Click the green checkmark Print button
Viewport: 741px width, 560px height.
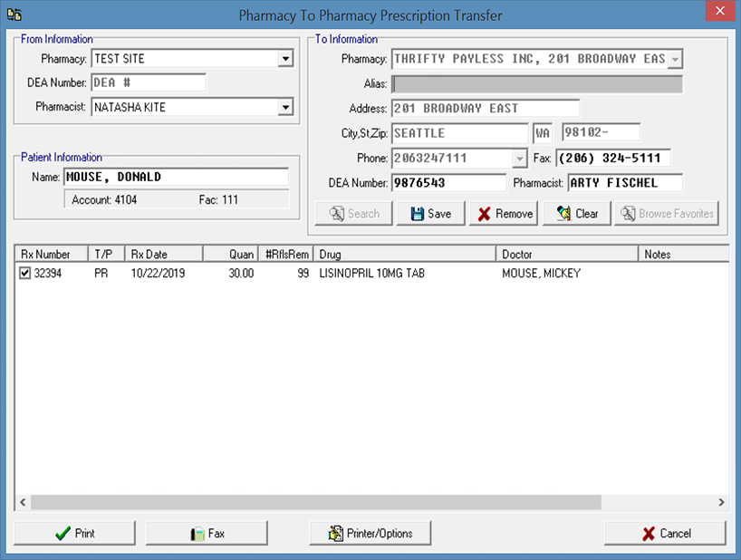point(74,533)
